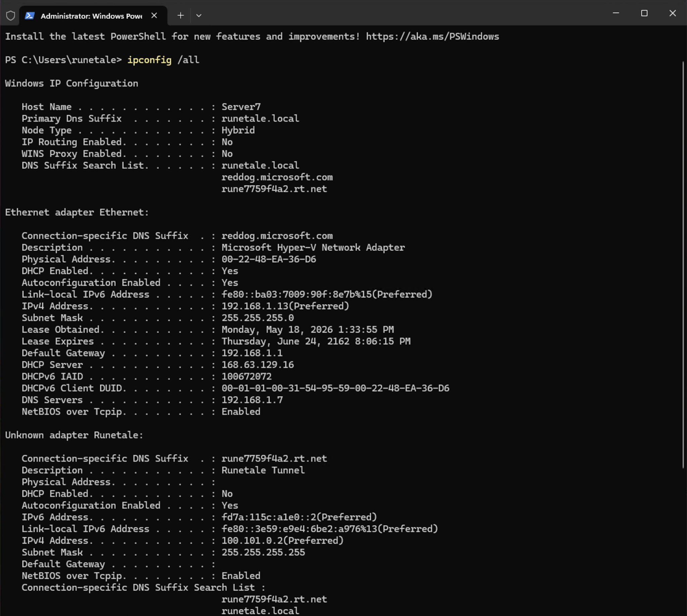This screenshot has width=687, height=616.
Task: Click Node Type value Hybrid
Action: click(x=238, y=131)
